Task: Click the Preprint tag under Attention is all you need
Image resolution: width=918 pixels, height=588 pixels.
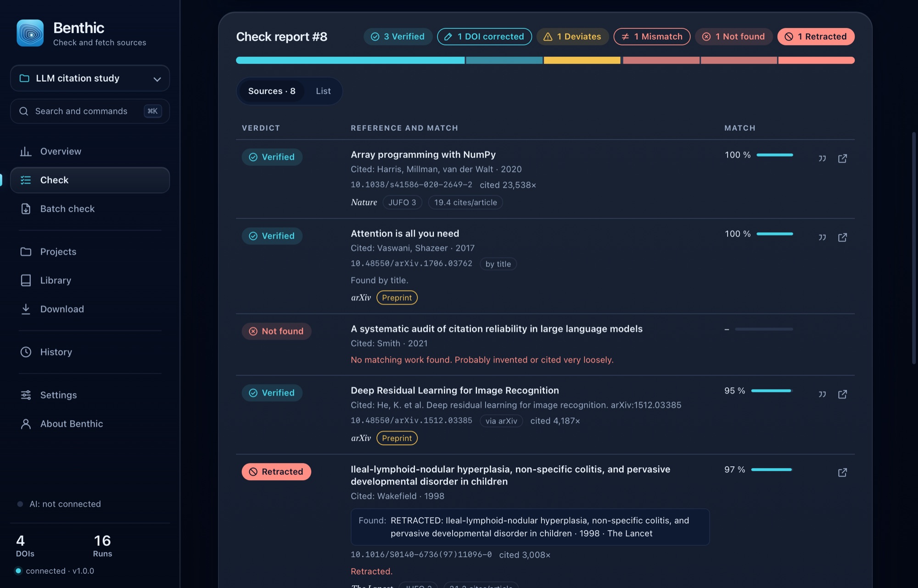Action: (x=397, y=297)
